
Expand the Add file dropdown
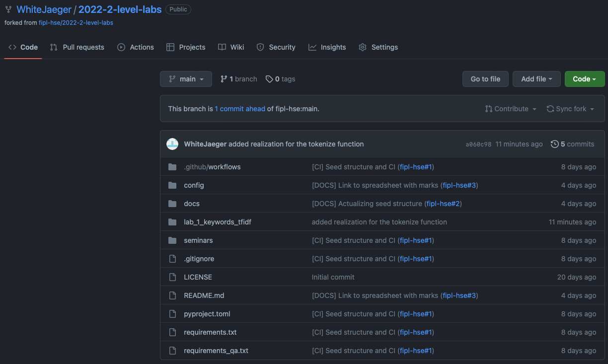point(536,78)
